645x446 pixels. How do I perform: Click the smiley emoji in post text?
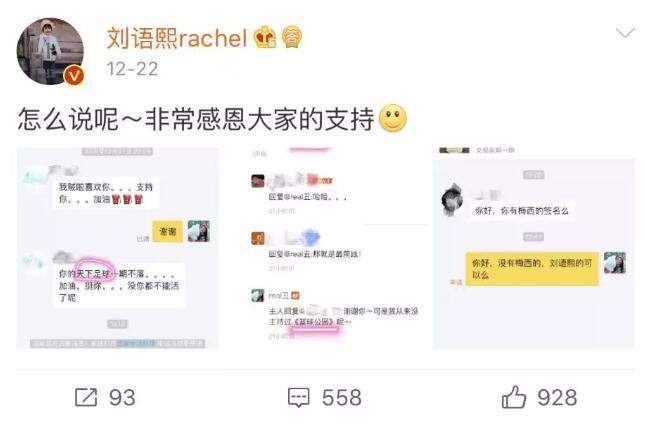393,118
